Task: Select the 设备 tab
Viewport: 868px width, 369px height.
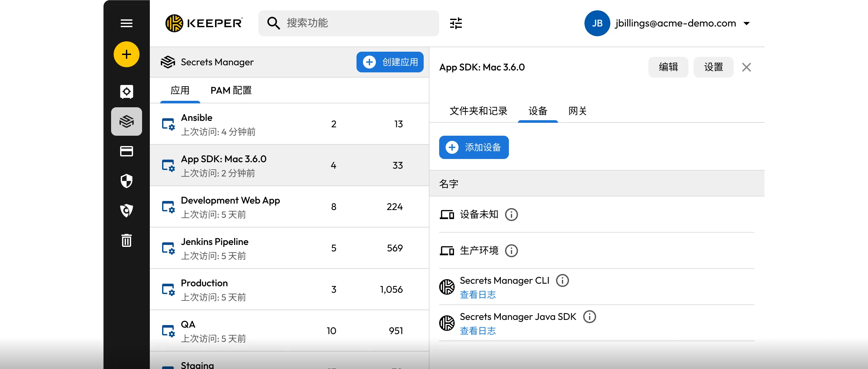Action: 538,111
